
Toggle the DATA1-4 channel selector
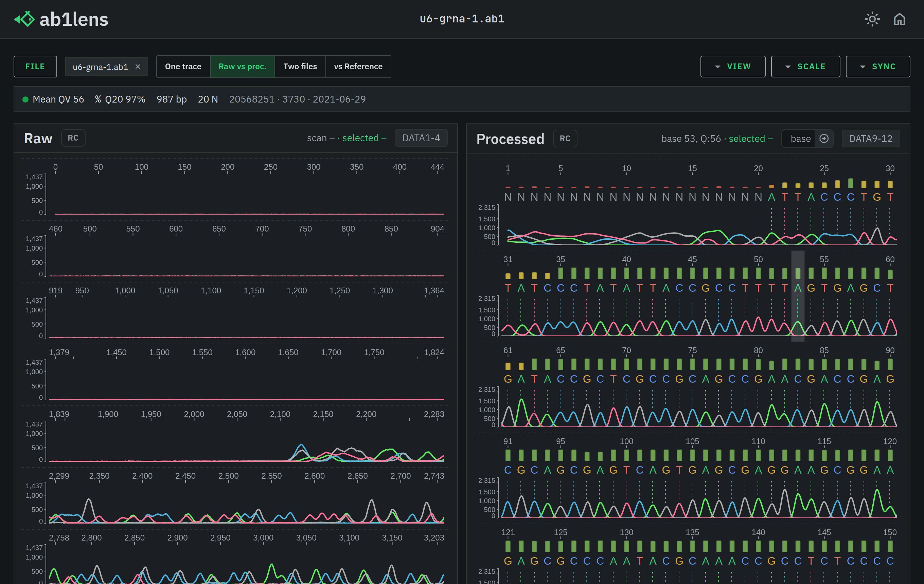pyautogui.click(x=421, y=138)
